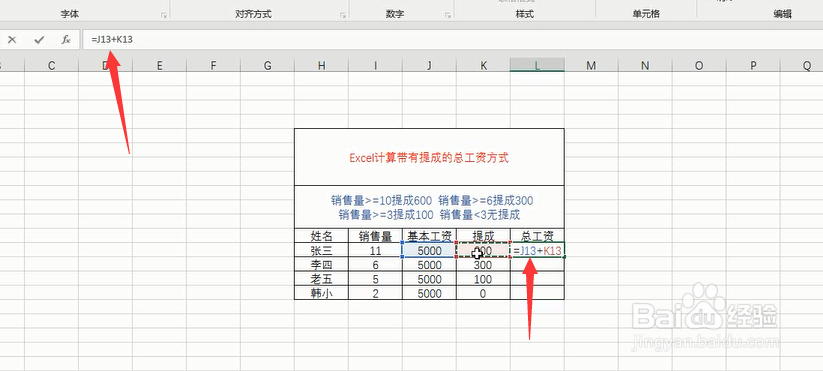Select 老五's empty 总工资 cell
The height and width of the screenshot is (371, 823).
537,279
